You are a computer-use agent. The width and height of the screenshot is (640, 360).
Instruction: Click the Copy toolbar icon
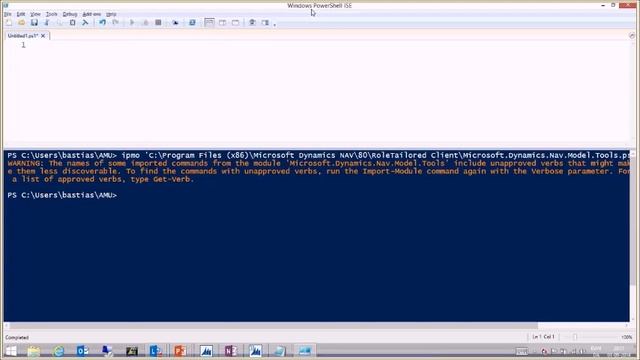60,23
